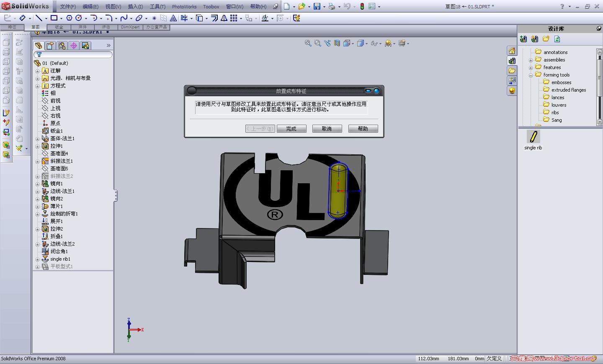
Task: Pick the Polygon sketch tool
Action: (x=69, y=18)
